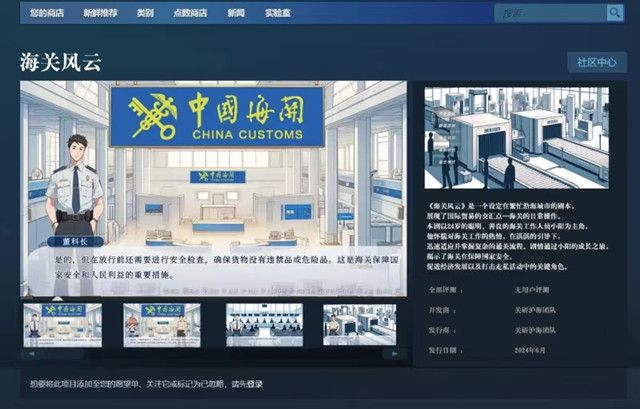Image resolution: width=640 pixels, height=409 pixels.
Task: Open the 新鲜推荐 menu
Action: 100,13
